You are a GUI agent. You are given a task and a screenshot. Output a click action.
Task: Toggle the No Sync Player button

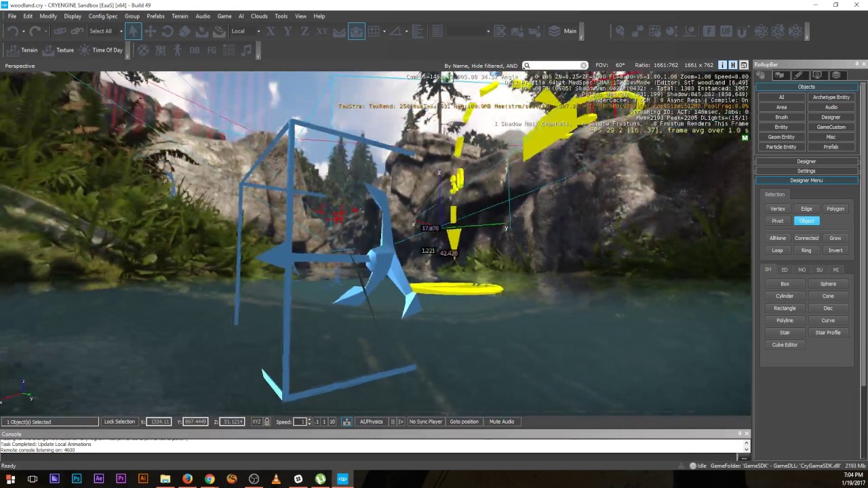[x=426, y=422]
